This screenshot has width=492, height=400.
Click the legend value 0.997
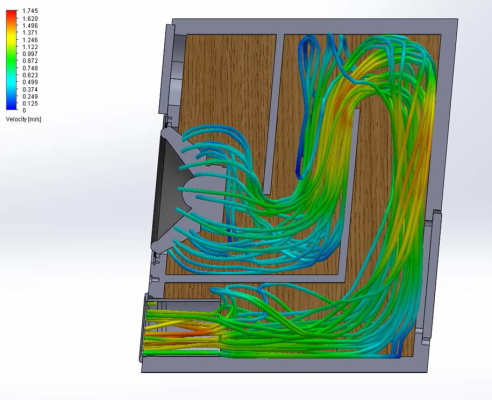click(30, 54)
